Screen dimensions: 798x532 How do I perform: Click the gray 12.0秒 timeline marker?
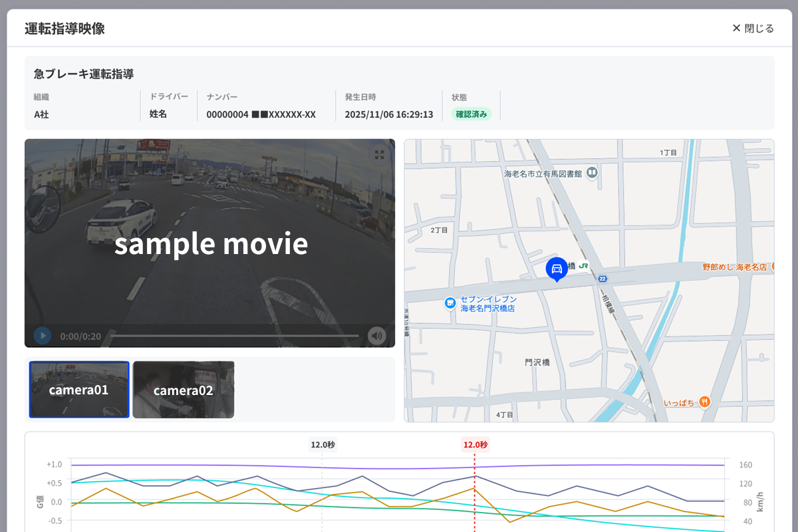click(323, 445)
